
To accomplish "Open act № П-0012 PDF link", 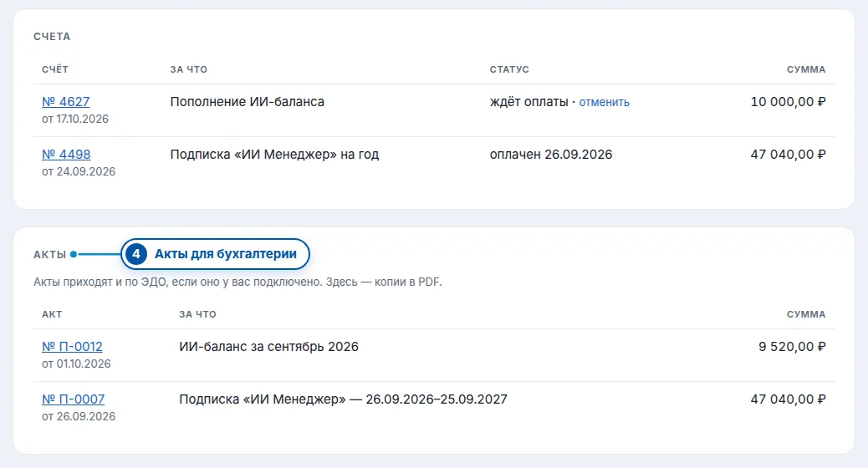I will tap(72, 346).
